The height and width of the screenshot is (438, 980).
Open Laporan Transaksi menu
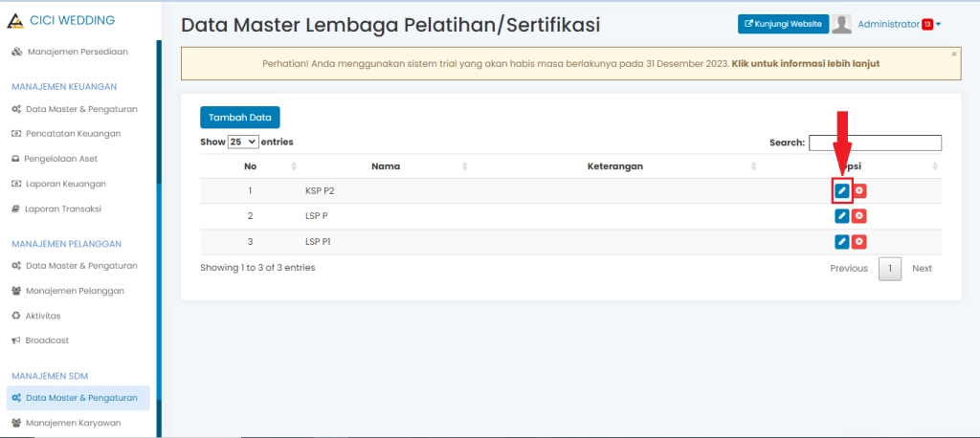click(x=56, y=208)
